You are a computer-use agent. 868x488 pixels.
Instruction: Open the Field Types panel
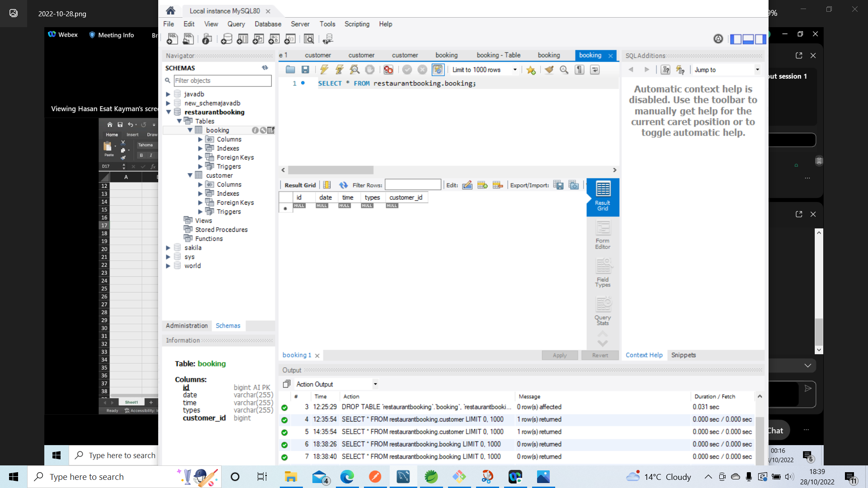click(603, 273)
